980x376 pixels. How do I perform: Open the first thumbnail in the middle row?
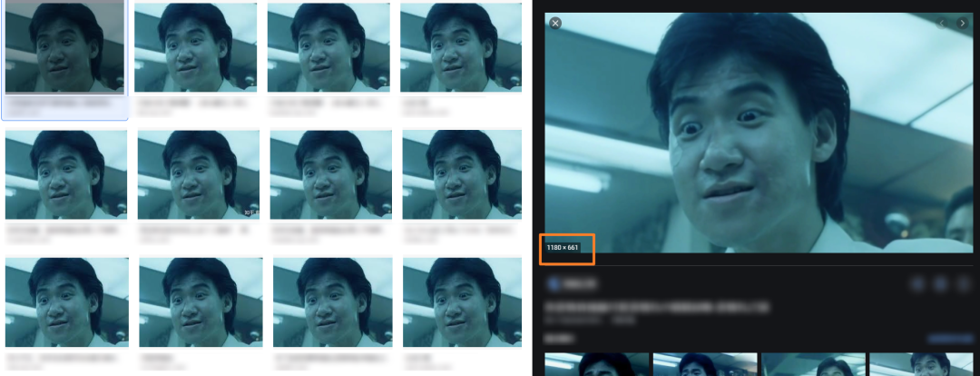click(x=66, y=174)
